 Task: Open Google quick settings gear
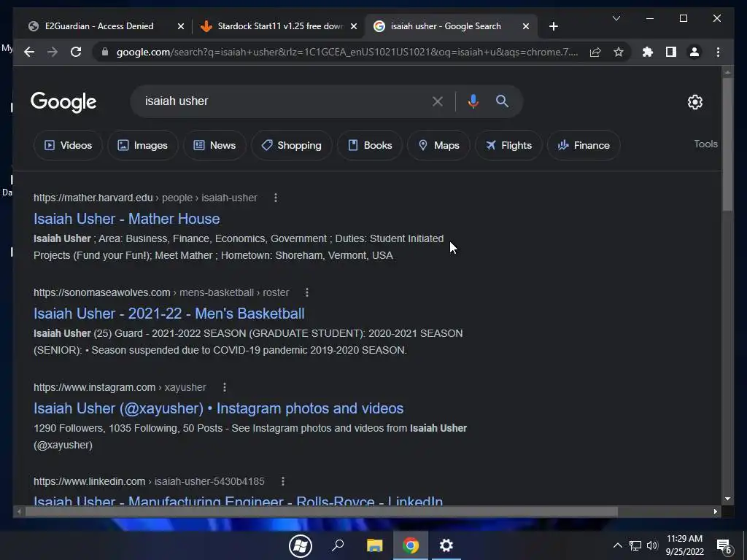tap(694, 102)
